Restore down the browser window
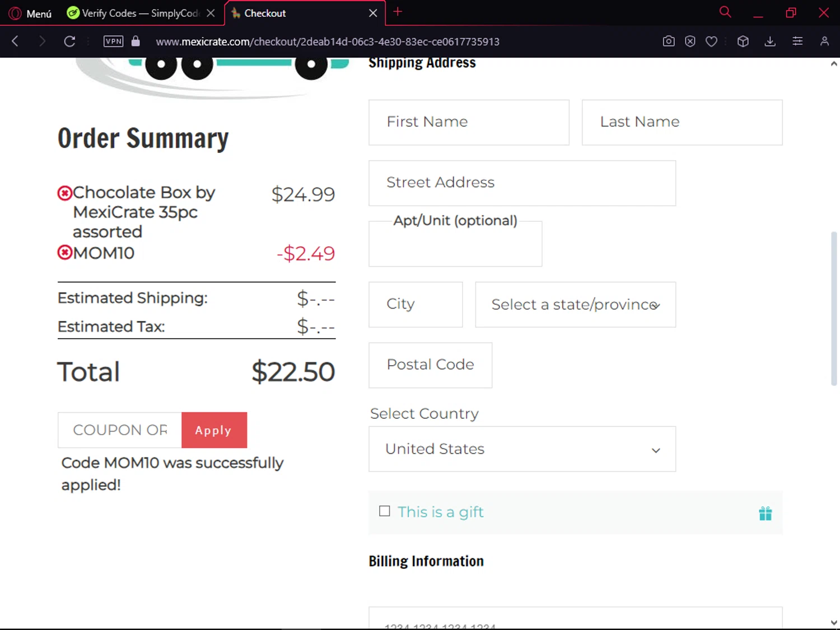840x630 pixels. 791,13
